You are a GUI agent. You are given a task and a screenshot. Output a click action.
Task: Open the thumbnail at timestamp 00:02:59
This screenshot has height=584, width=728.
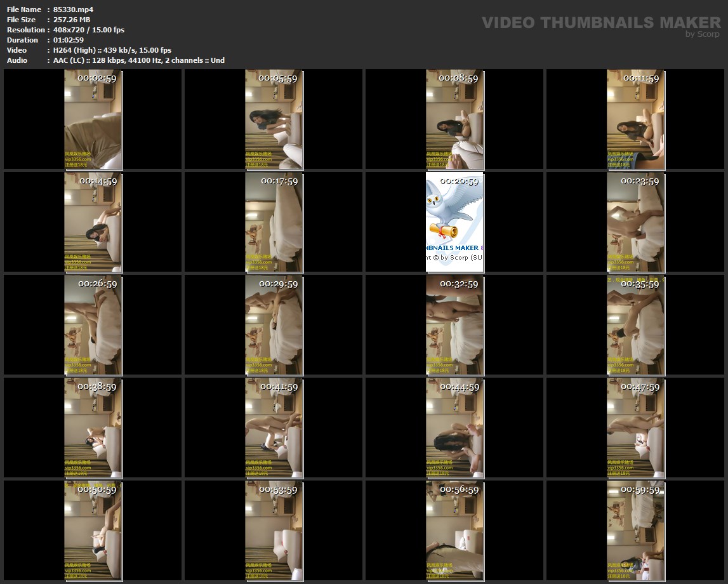(93, 119)
